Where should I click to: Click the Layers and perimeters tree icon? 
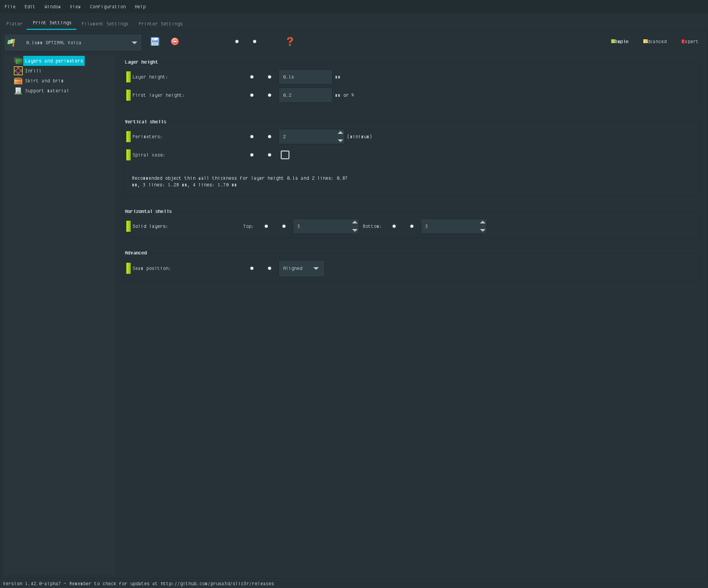pos(18,61)
